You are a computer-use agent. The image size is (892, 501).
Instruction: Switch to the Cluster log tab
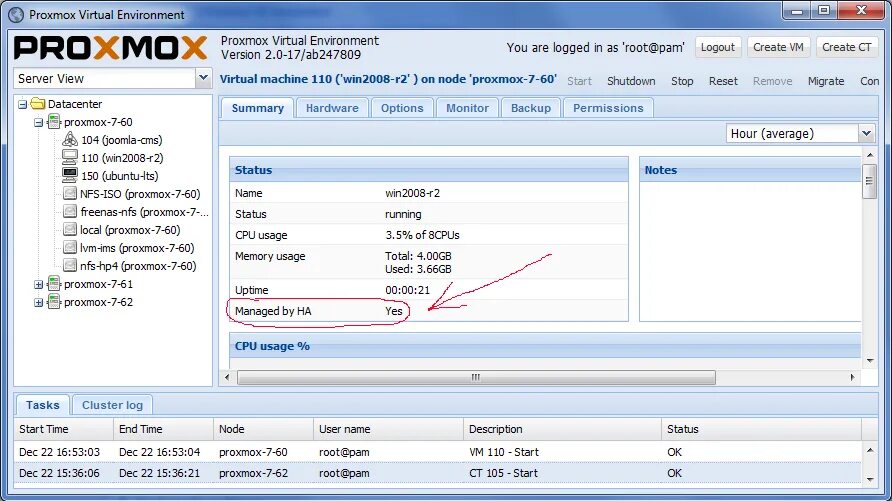click(112, 405)
